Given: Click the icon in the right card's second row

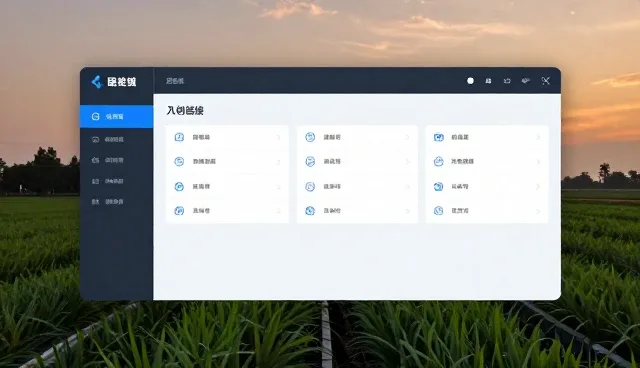Looking at the screenshot, I should (439, 162).
